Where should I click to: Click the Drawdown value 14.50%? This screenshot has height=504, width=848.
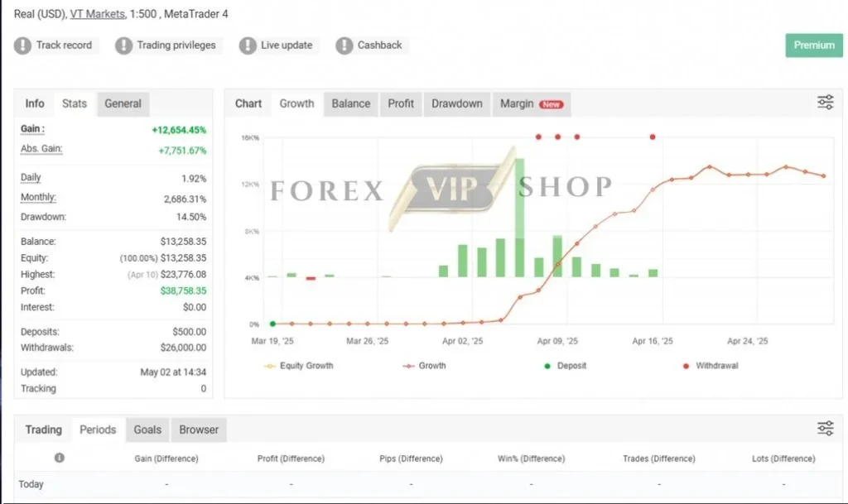(x=191, y=217)
